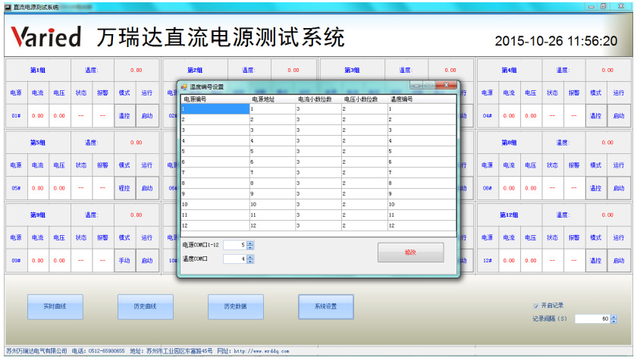Start power 01# with the 启动 button

click(x=147, y=116)
